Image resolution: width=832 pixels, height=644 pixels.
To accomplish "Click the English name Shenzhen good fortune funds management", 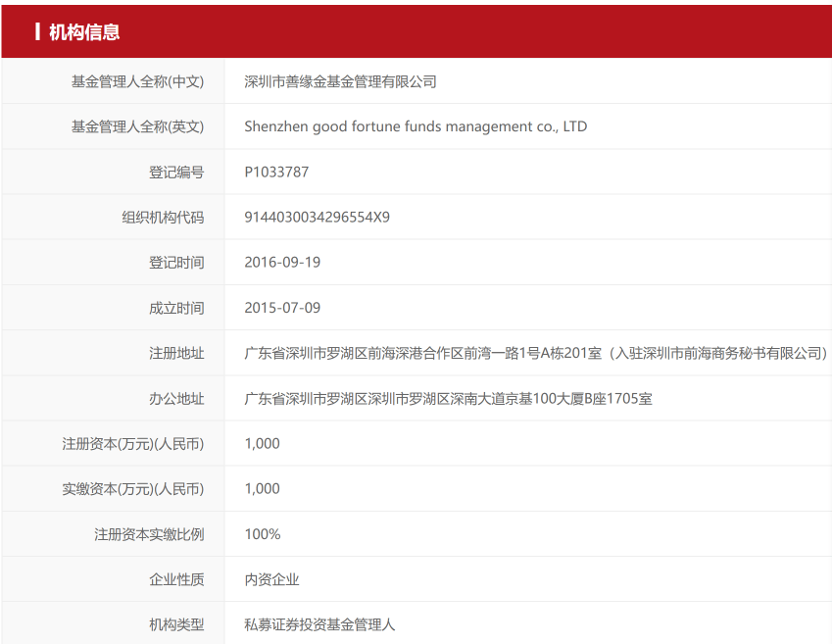I will 416,126.
